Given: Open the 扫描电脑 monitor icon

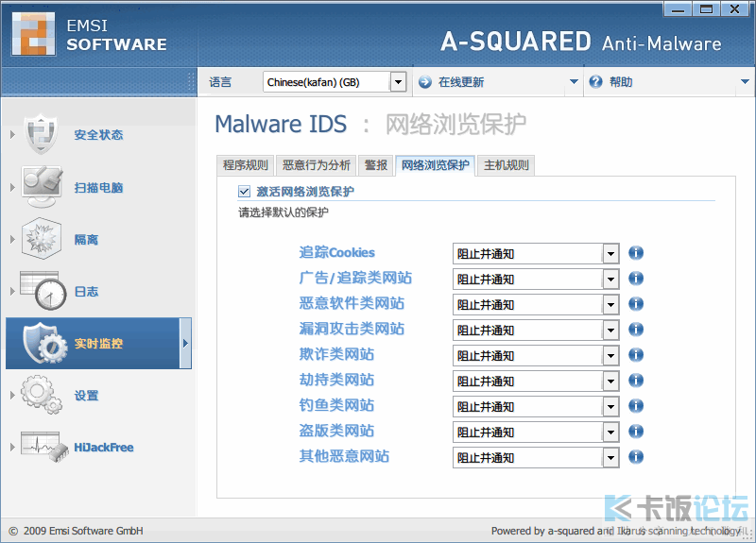Looking at the screenshot, I should coord(42,186).
